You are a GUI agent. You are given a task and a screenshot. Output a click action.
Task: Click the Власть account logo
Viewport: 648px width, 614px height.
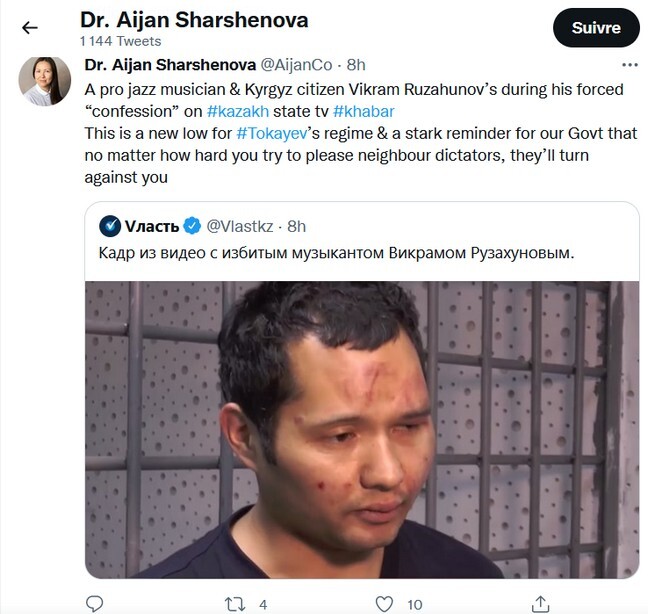(x=110, y=226)
